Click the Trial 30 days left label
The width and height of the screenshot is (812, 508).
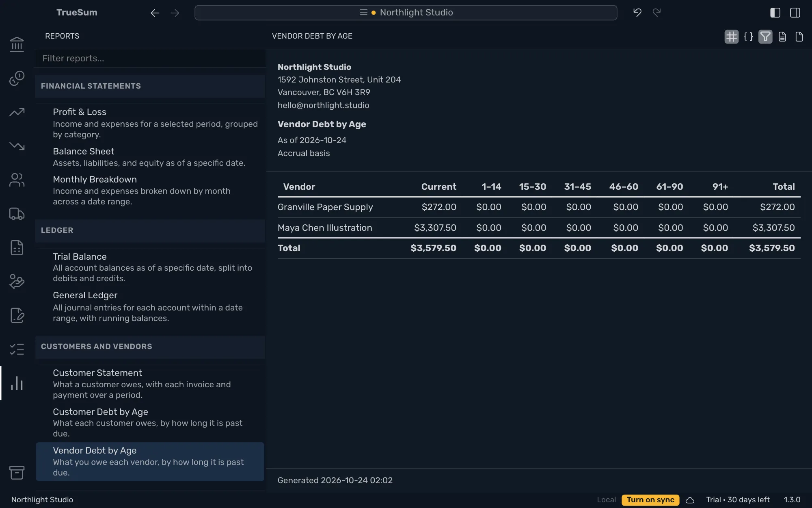738,500
